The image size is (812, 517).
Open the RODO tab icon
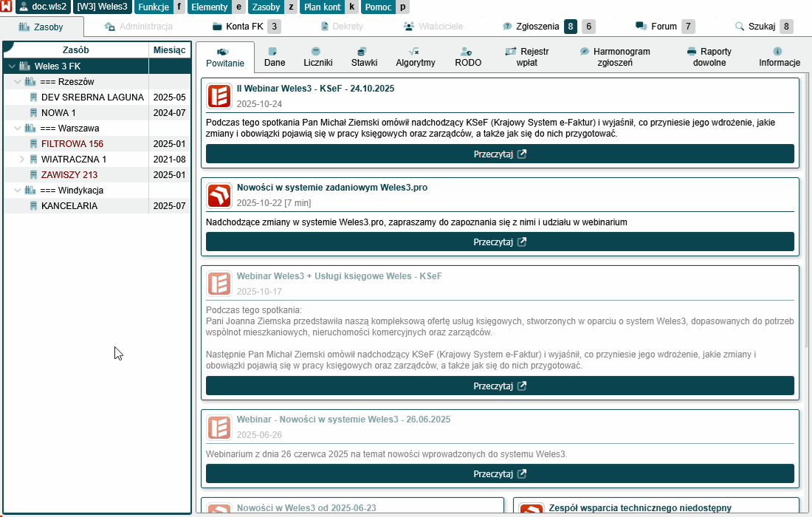(x=468, y=57)
